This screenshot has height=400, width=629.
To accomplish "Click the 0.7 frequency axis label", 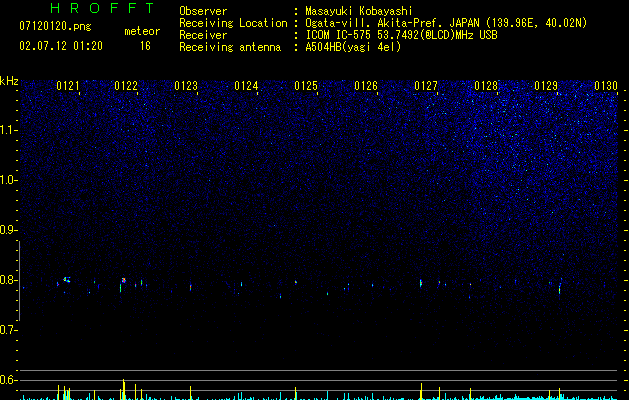I will point(8,330).
